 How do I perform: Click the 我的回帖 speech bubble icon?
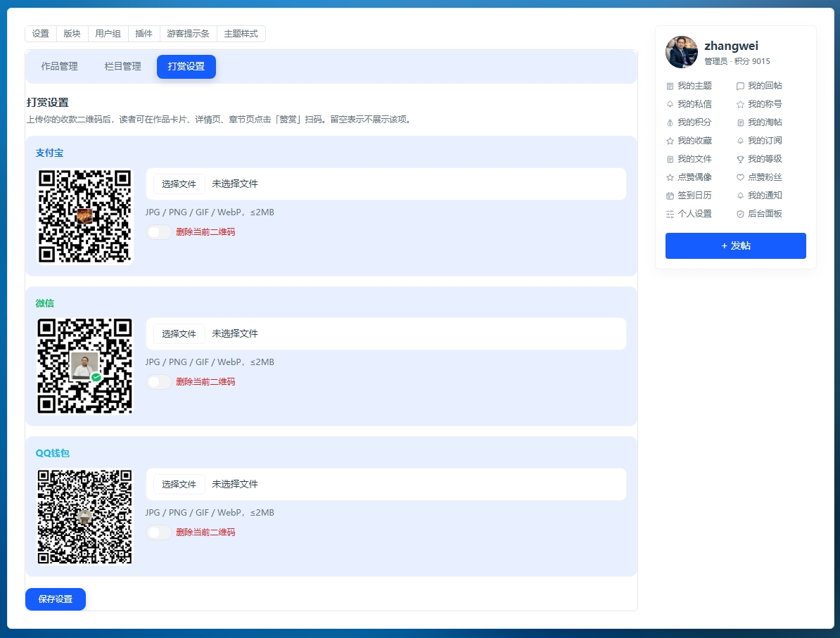(740, 87)
